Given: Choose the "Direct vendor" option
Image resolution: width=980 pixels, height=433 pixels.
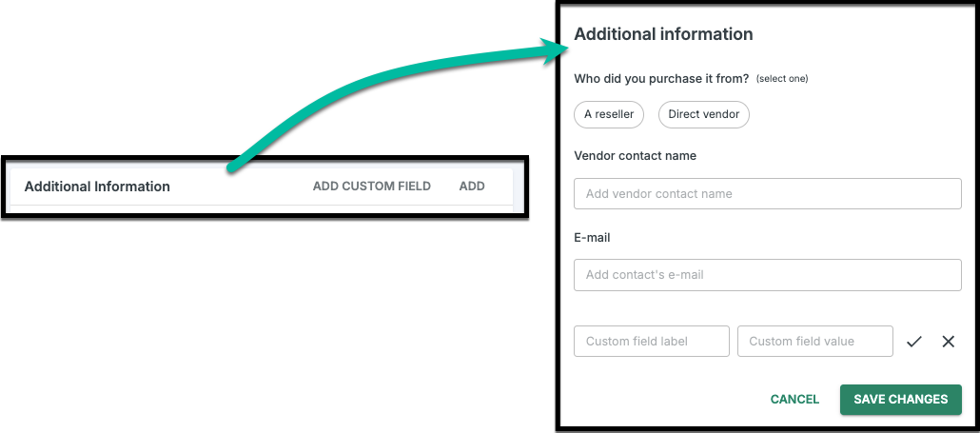Looking at the screenshot, I should point(704,114).
